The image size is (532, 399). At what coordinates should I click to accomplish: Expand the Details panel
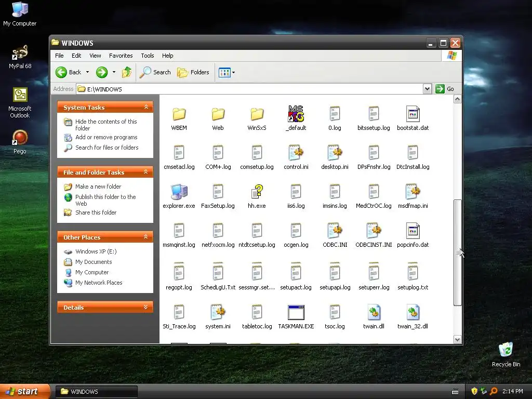point(146,307)
